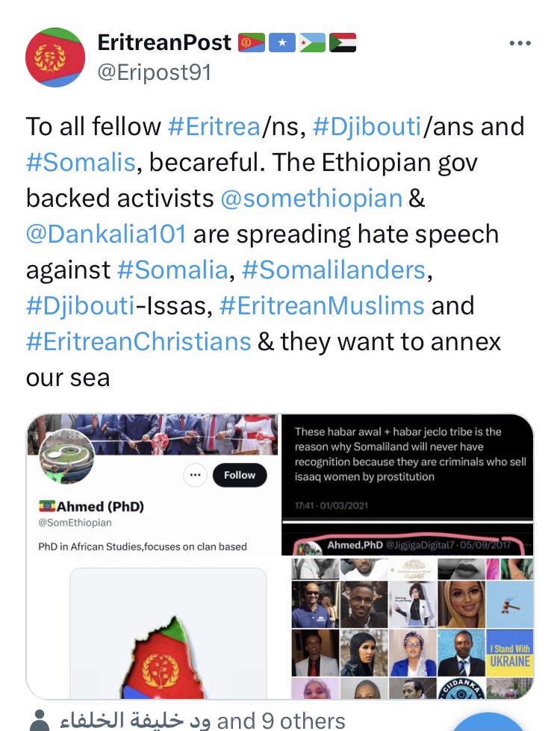Open the #EritreanChristians hashtag
The width and height of the screenshot is (560, 731).
point(139,342)
